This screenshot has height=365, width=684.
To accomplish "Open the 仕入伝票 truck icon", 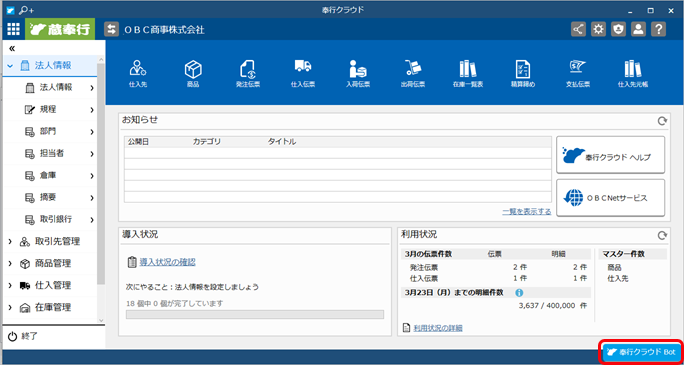I will coord(303,73).
